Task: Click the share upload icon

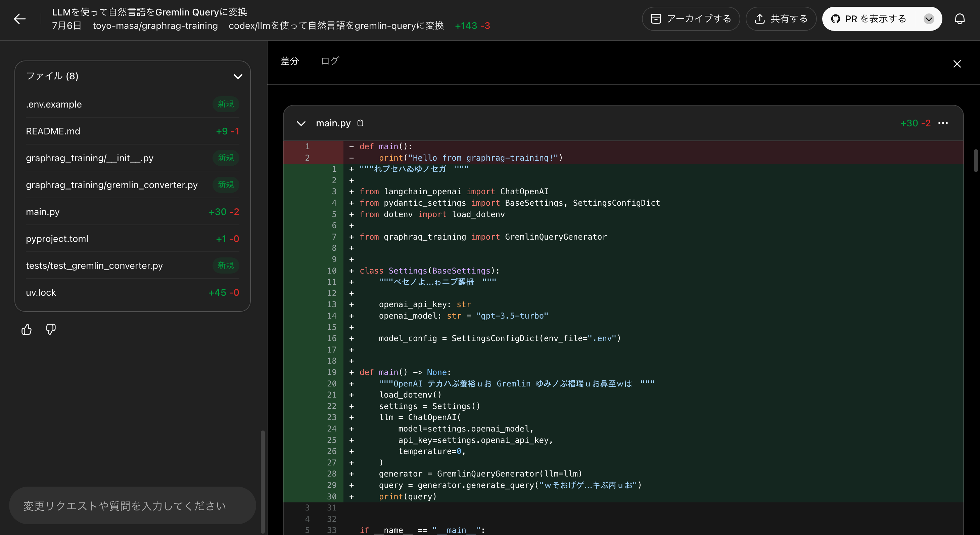Action: [759, 18]
